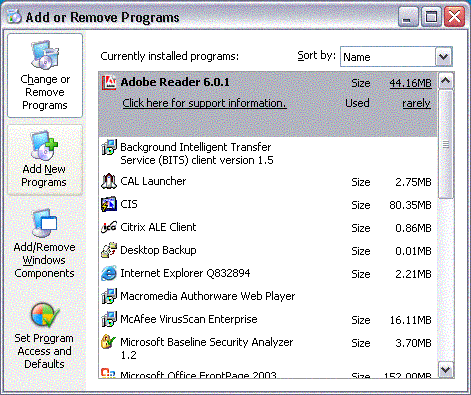Click the program list scrollbar thumb

pyautogui.click(x=446, y=144)
